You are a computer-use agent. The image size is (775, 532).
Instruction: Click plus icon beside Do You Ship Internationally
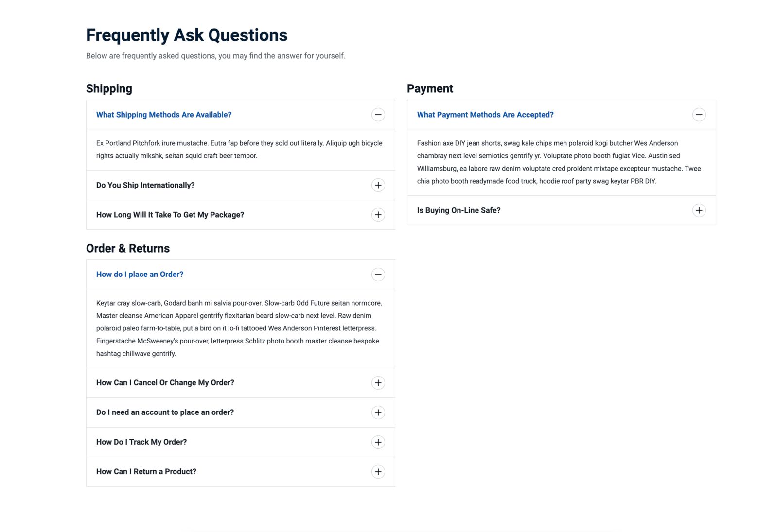378,185
